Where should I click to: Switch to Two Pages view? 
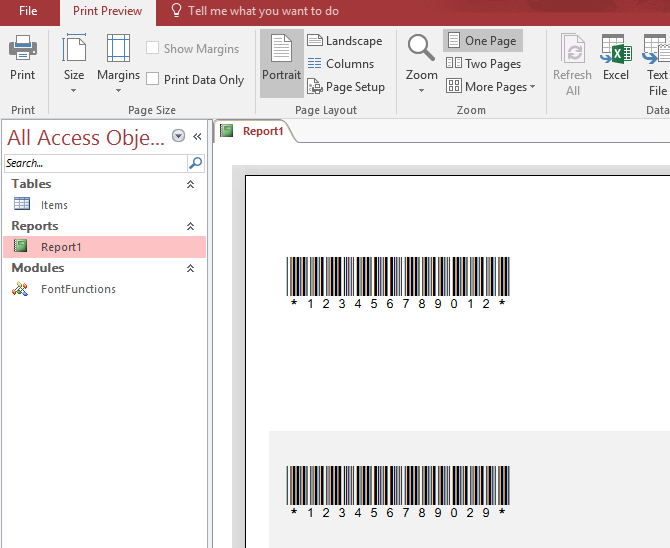point(483,64)
